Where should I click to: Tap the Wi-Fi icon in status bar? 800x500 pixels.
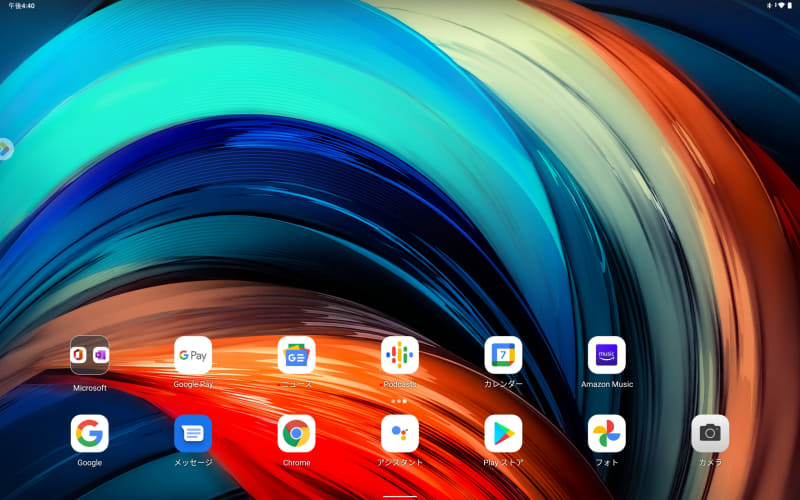pos(781,6)
